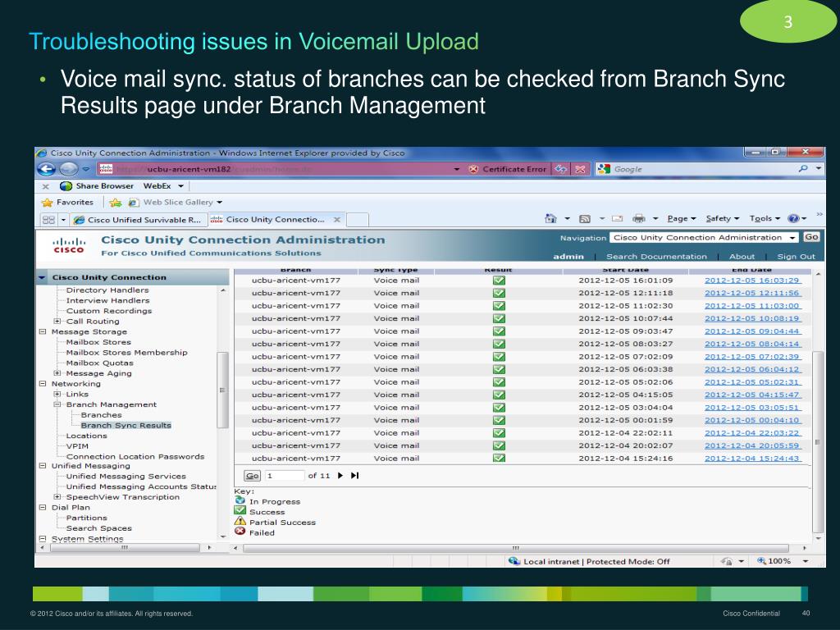Open the Page menu
The image size is (840, 630).
click(681, 218)
